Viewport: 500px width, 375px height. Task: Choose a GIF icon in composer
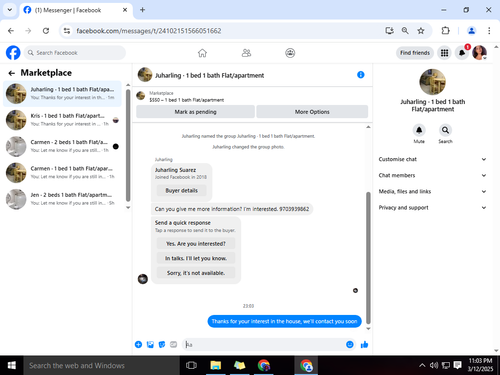point(173,344)
